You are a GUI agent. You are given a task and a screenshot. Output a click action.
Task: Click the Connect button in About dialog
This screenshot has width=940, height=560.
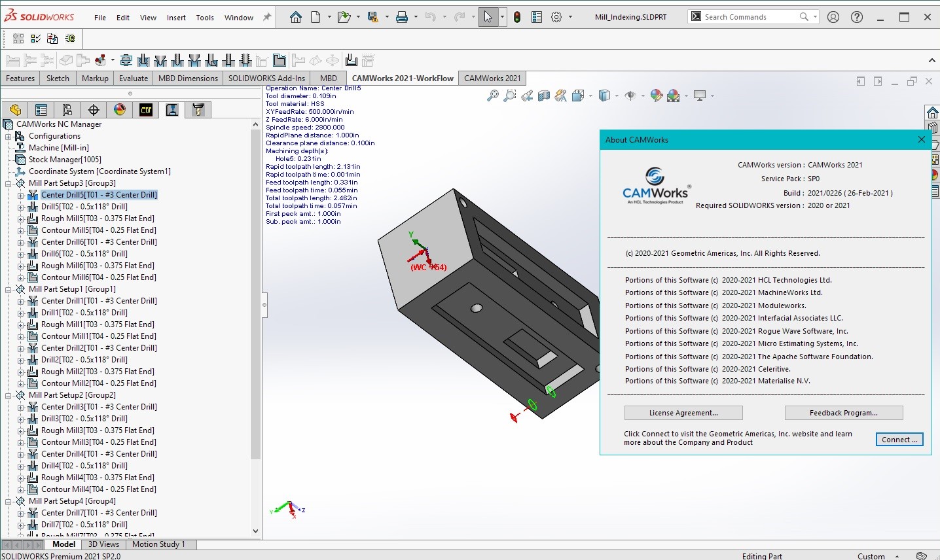[899, 440]
